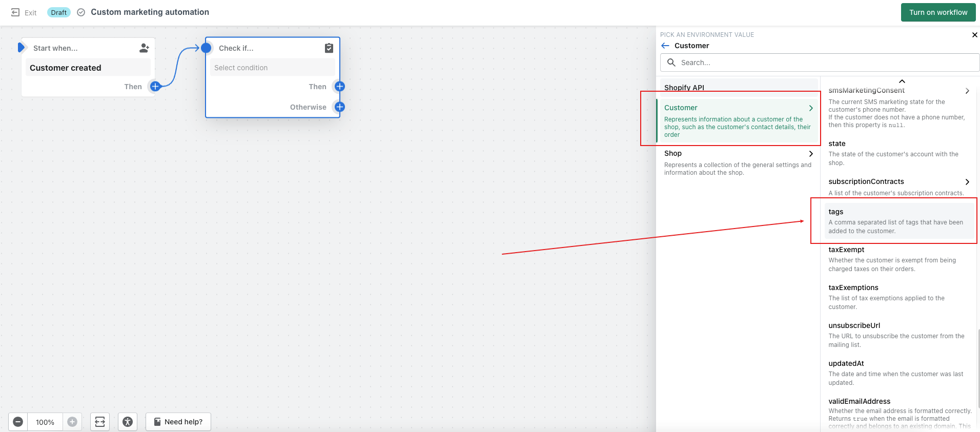Add a step after Customer created Then
The width and height of the screenshot is (980, 432).
(155, 87)
